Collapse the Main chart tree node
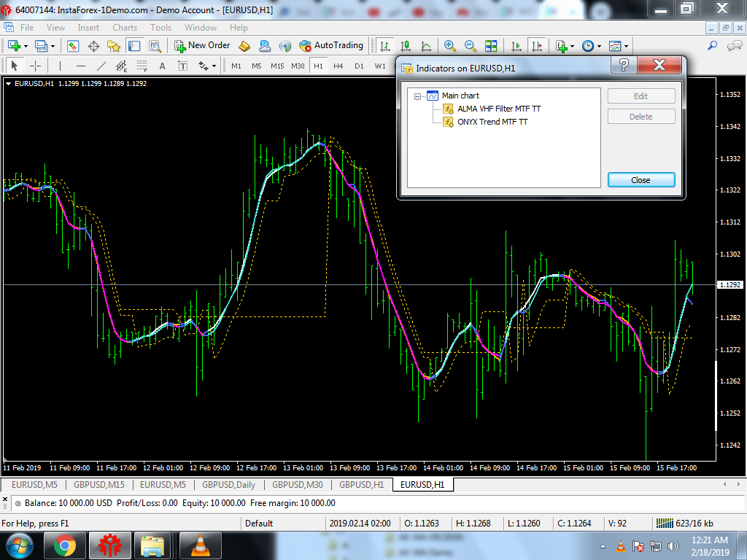 [x=418, y=96]
